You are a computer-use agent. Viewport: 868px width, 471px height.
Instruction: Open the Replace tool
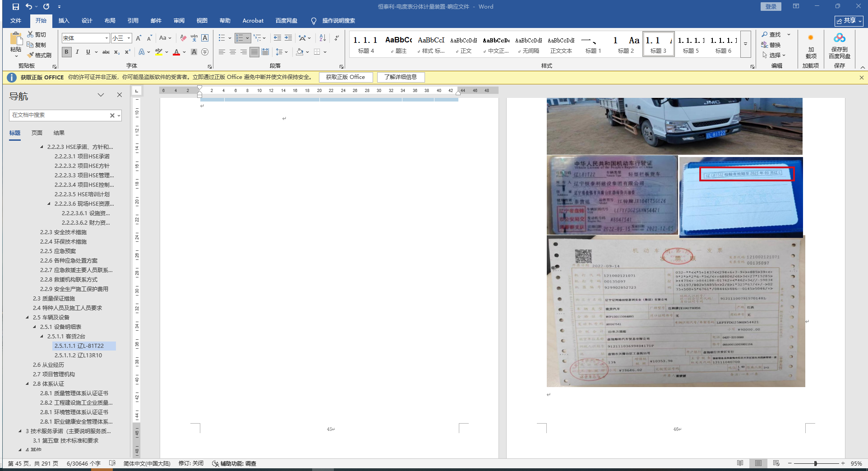point(771,45)
